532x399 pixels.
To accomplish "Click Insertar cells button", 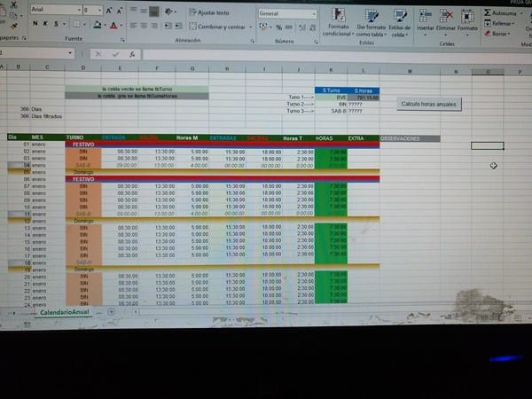I will coord(425,21).
